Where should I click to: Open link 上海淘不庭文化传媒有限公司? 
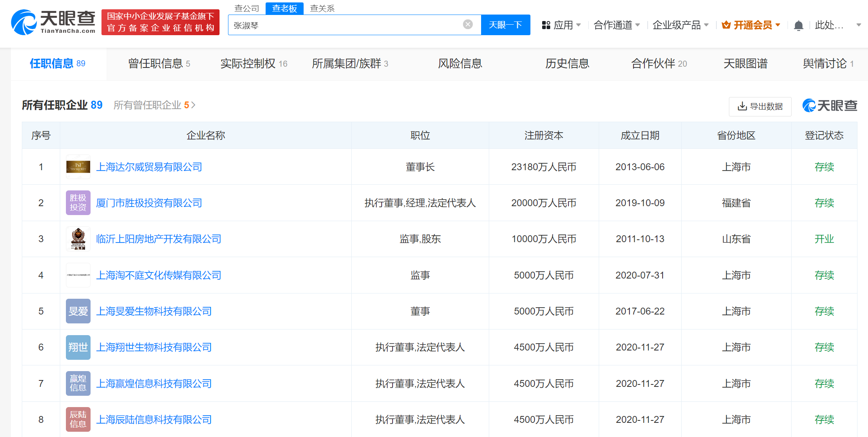[x=159, y=275]
